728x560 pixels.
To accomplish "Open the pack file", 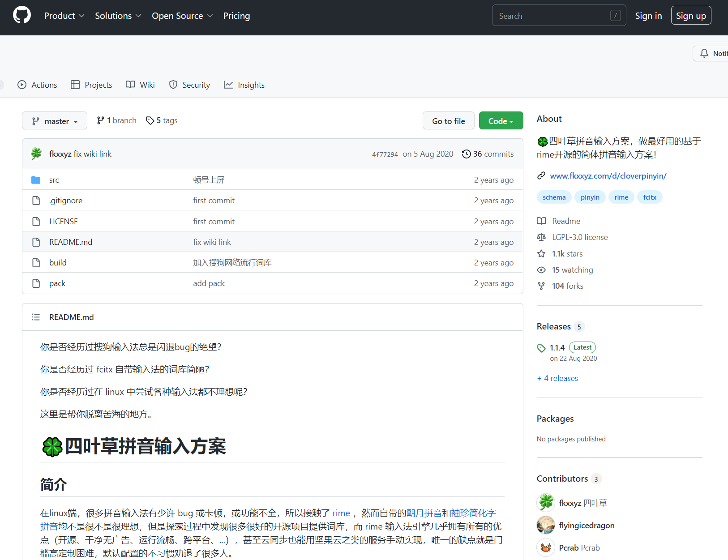I will coord(57,283).
